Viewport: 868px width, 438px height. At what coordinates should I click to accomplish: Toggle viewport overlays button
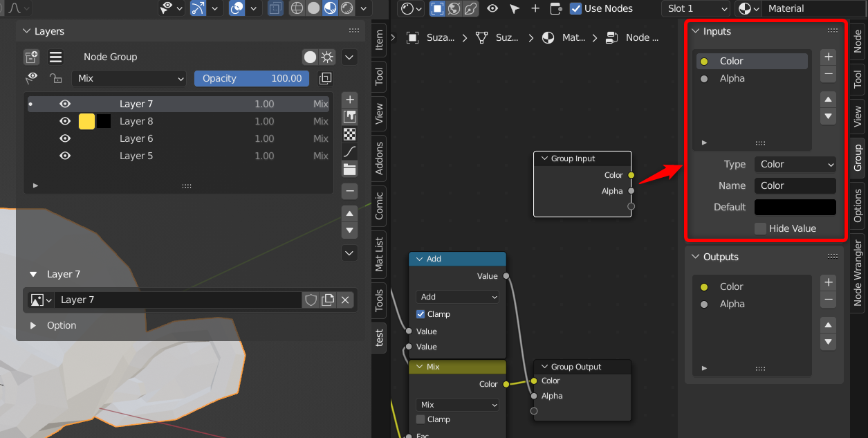[237, 8]
